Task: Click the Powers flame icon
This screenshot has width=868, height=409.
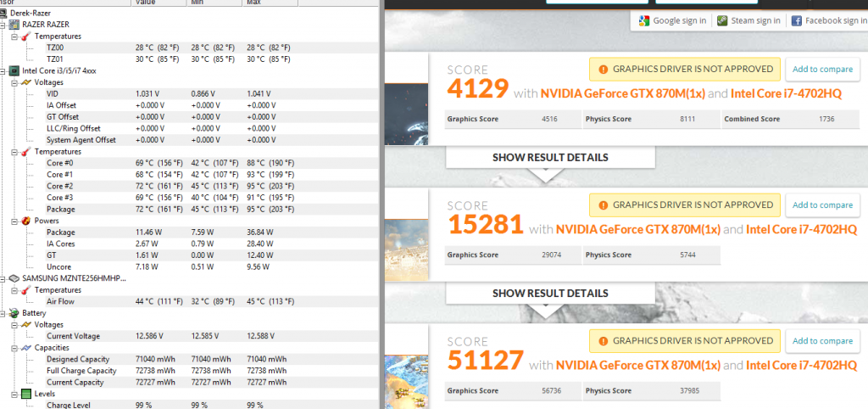Action: (25, 221)
